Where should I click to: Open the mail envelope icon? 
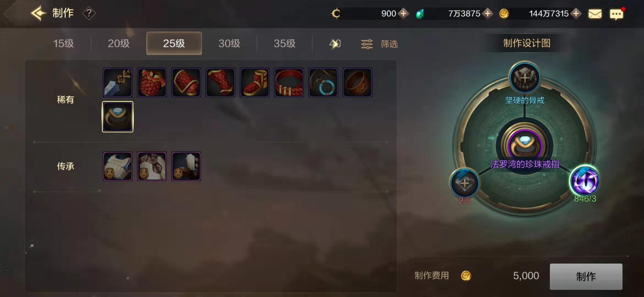pyautogui.click(x=595, y=14)
